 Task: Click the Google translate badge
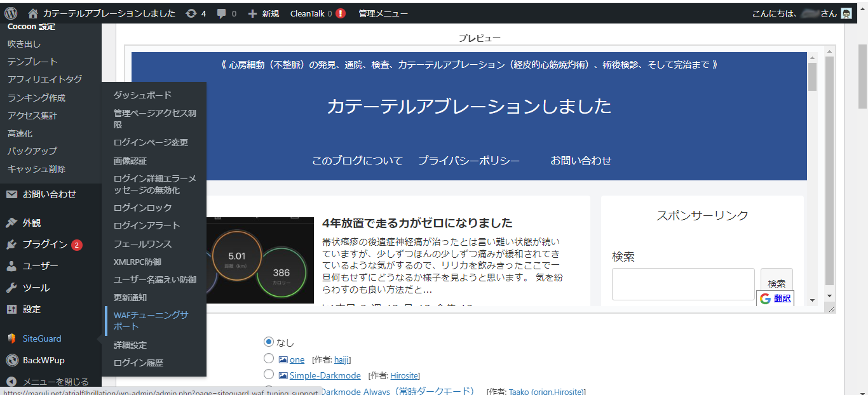[775, 298]
